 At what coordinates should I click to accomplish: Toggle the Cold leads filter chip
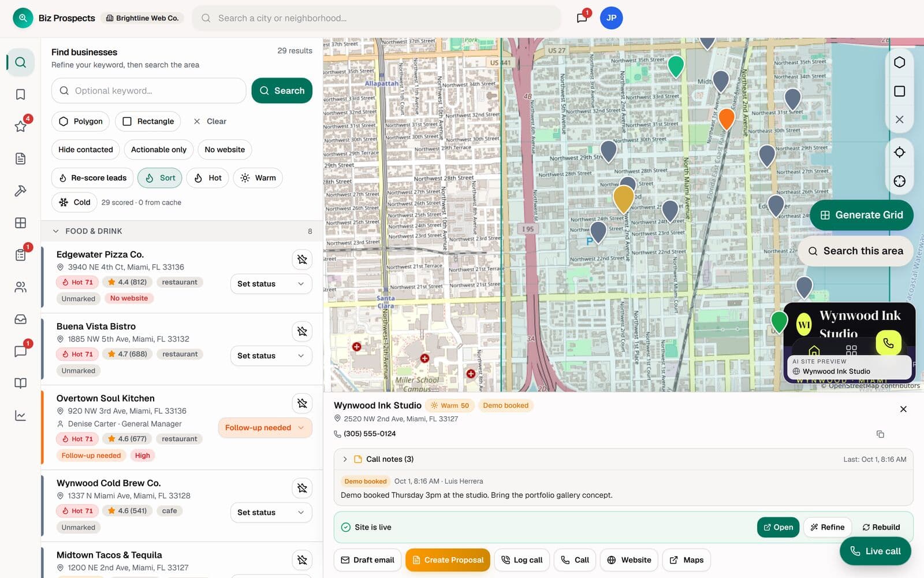click(74, 202)
